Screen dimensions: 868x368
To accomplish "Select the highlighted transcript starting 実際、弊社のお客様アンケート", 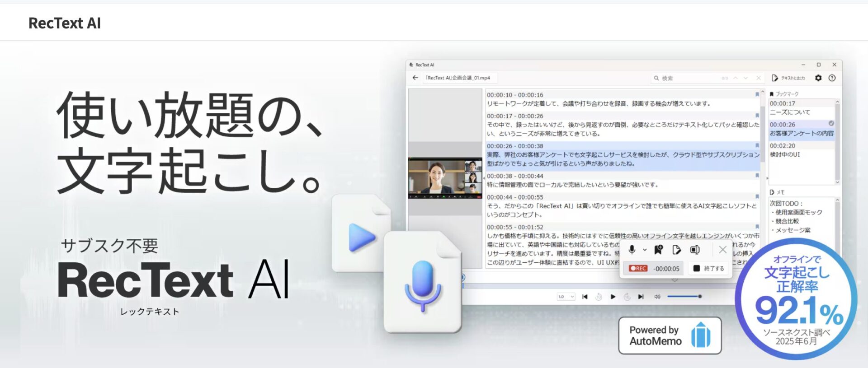I will tap(623, 159).
